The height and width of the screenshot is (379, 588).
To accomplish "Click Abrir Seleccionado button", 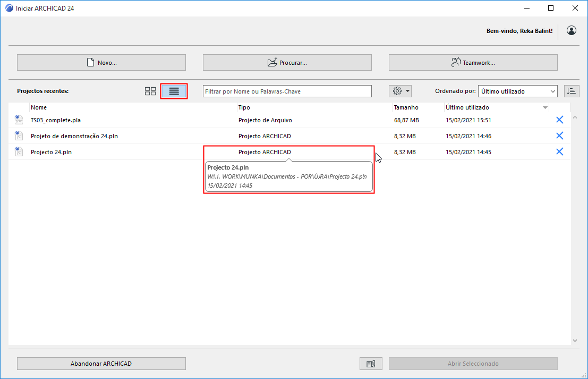I will click(x=473, y=364).
